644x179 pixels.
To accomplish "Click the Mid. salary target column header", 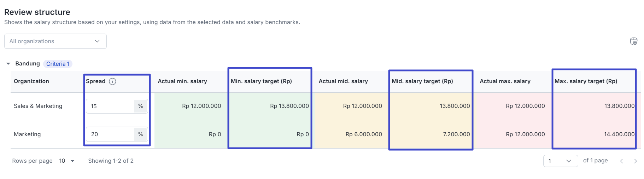I will (x=422, y=81).
